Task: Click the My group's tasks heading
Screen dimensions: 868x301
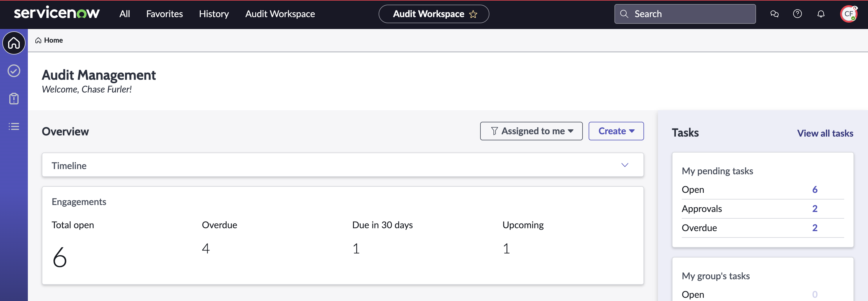Action: point(715,276)
